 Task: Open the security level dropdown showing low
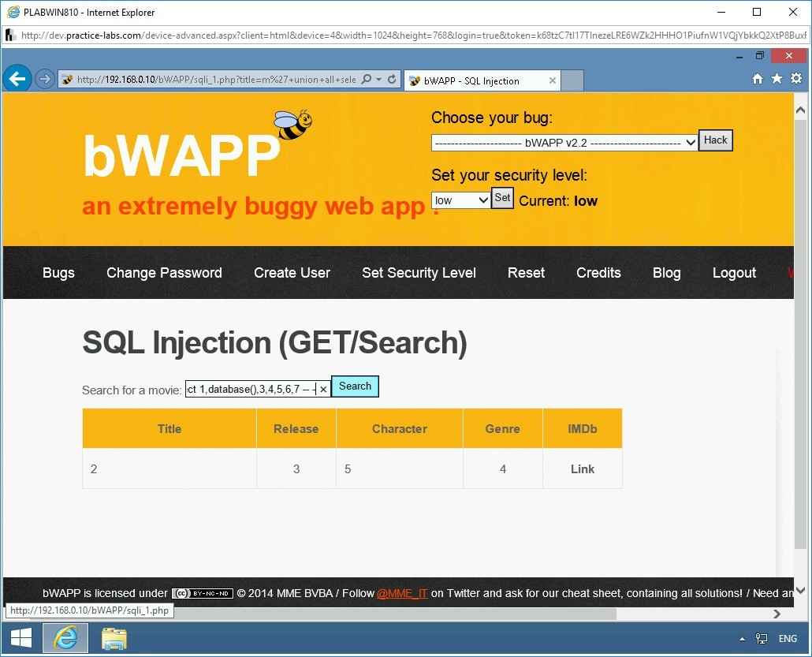[460, 200]
